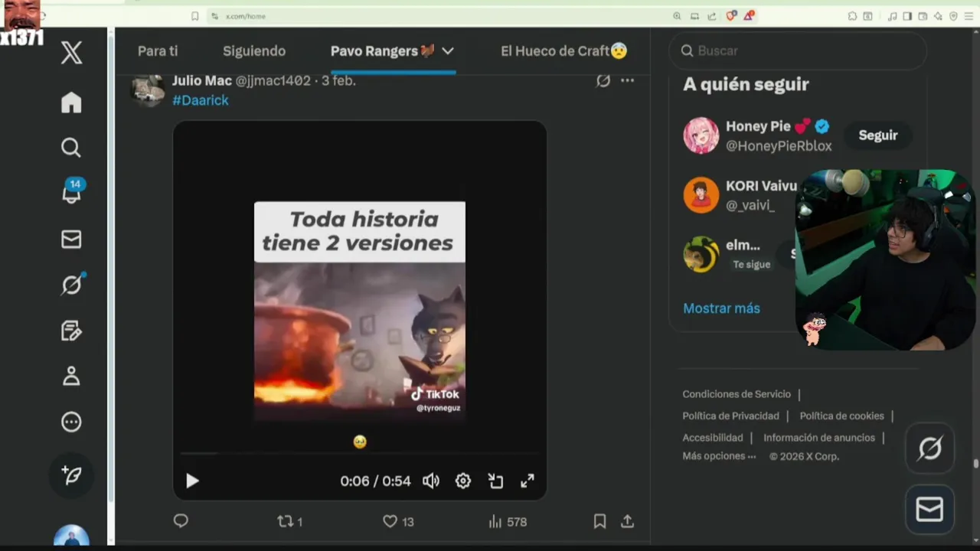
Task: View post analytics showing 578 views
Action: click(508, 522)
